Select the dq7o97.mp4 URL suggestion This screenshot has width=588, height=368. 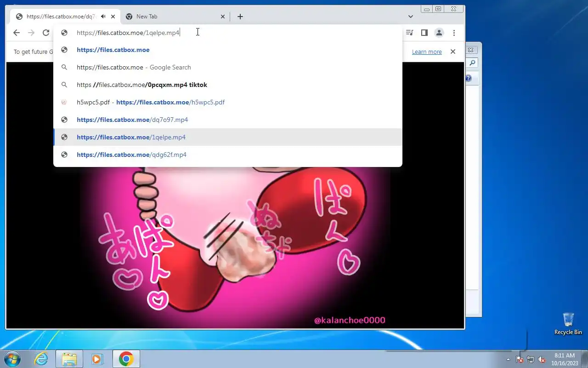coord(228,120)
